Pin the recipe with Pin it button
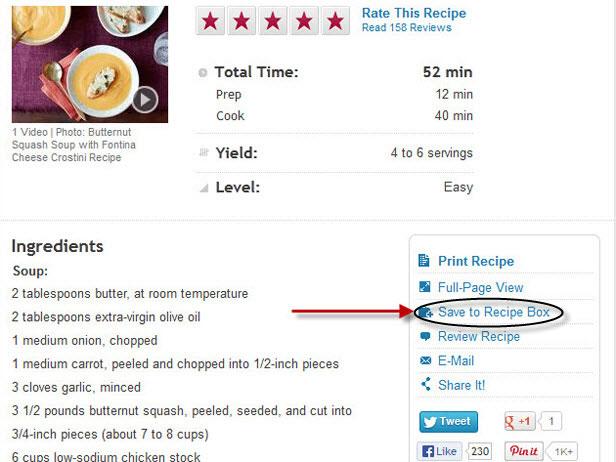Image resolution: width=616 pixels, height=462 pixels. point(524,451)
